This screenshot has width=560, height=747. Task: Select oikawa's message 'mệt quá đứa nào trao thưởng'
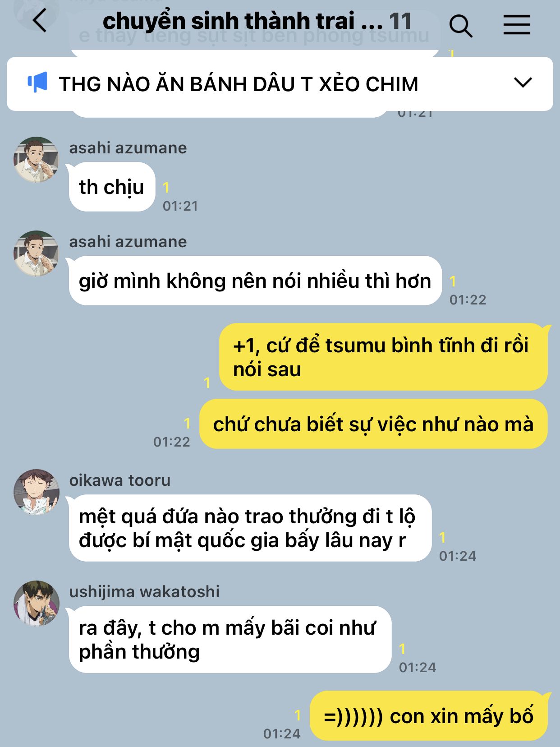click(250, 528)
